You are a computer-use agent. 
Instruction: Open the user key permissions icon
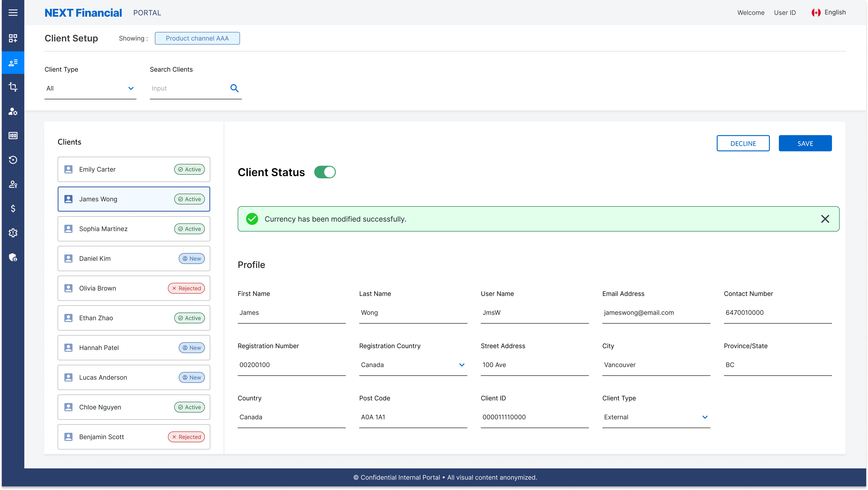tap(13, 184)
